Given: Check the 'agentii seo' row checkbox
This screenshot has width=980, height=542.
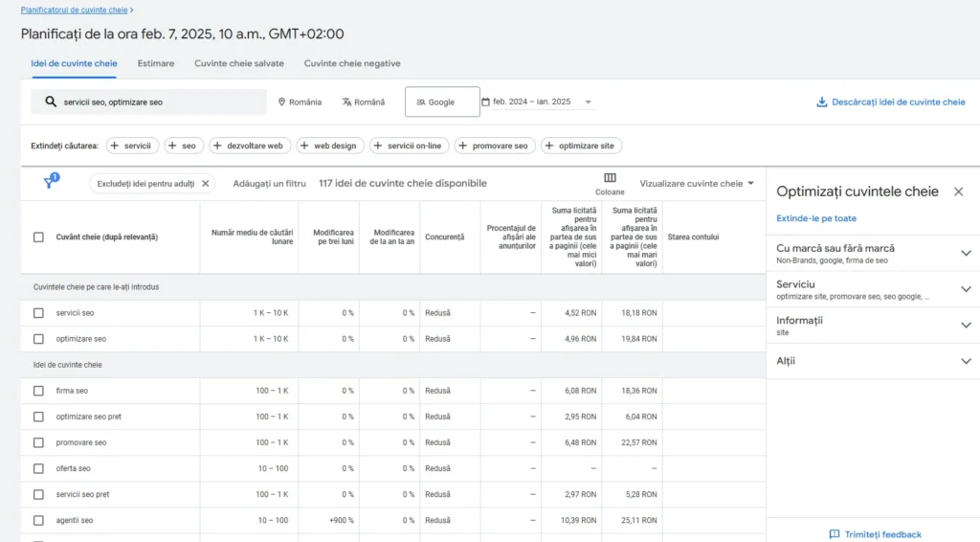Looking at the screenshot, I should tap(38, 520).
